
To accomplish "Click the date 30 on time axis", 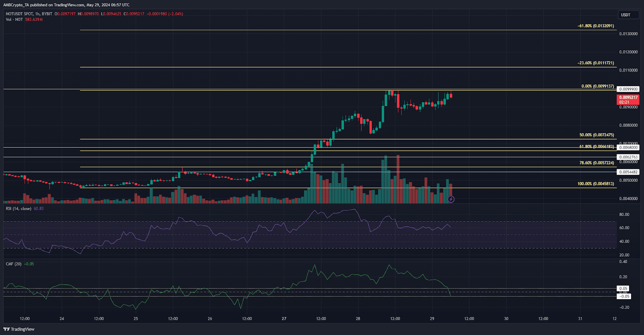I will (x=506, y=319).
